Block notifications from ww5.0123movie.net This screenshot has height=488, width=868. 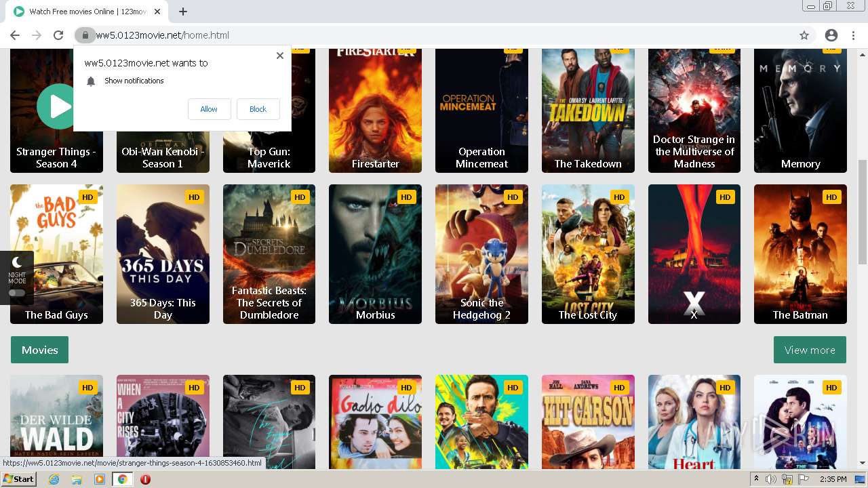tap(258, 109)
